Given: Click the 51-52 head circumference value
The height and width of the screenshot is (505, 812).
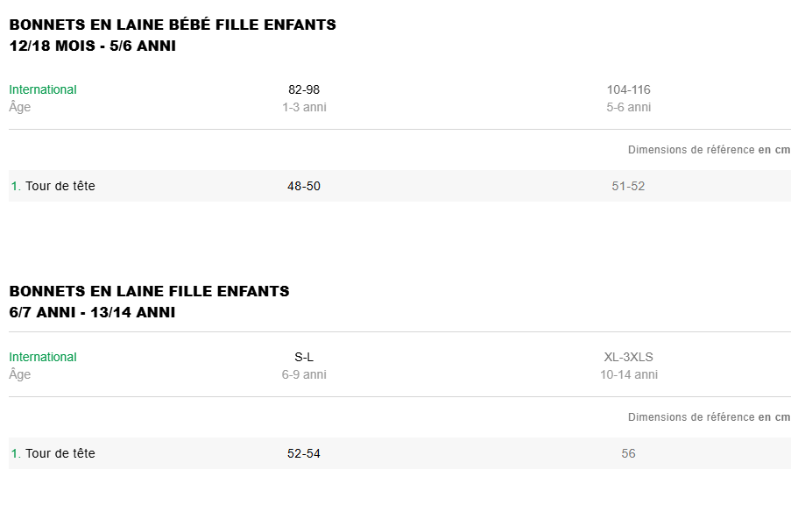Looking at the screenshot, I should click(628, 186).
